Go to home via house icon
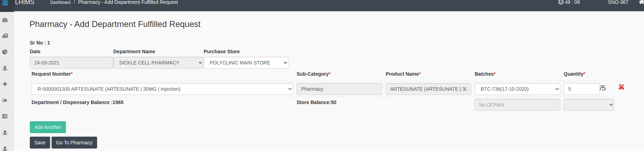The width and height of the screenshot is (644, 151). (x=641, y=2)
